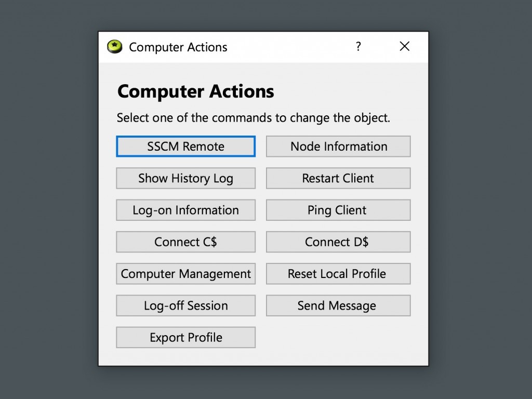532x399 pixels.
Task: Close the Computer Actions dialog
Action: [404, 46]
